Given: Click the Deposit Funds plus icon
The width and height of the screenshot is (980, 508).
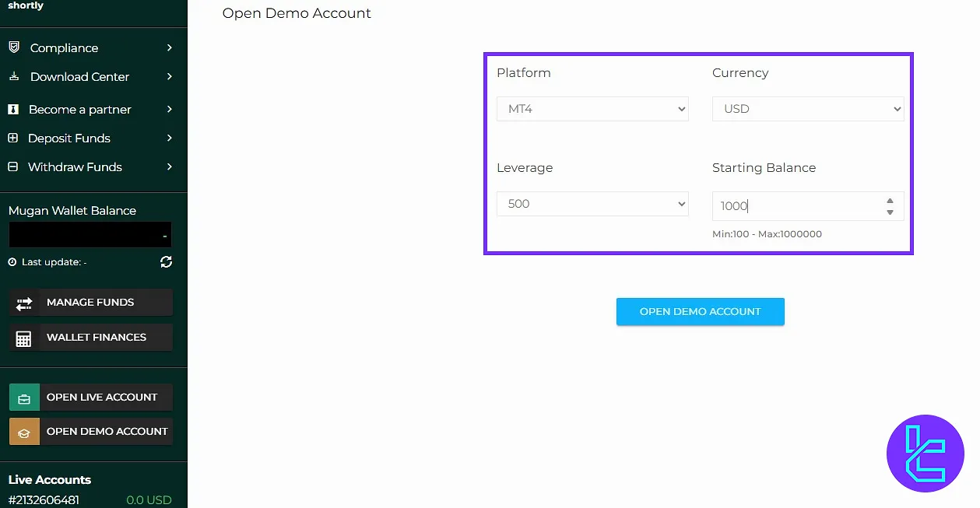Looking at the screenshot, I should pyautogui.click(x=12, y=138).
